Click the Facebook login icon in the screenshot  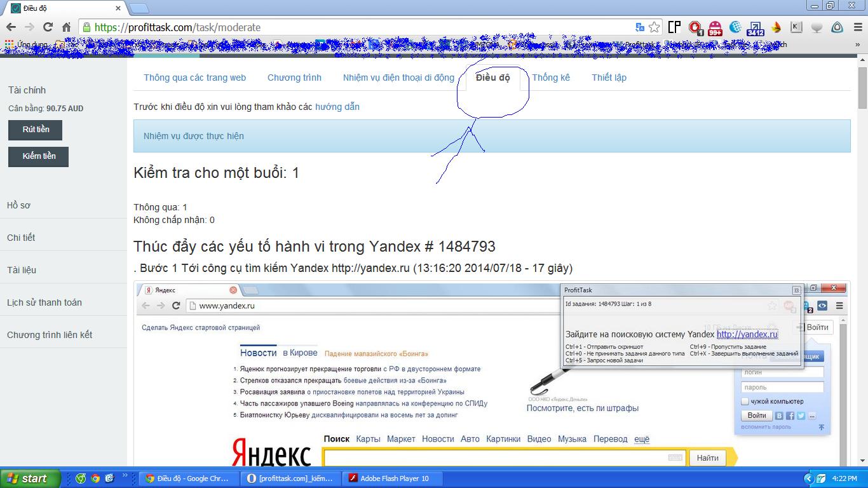coord(790,416)
